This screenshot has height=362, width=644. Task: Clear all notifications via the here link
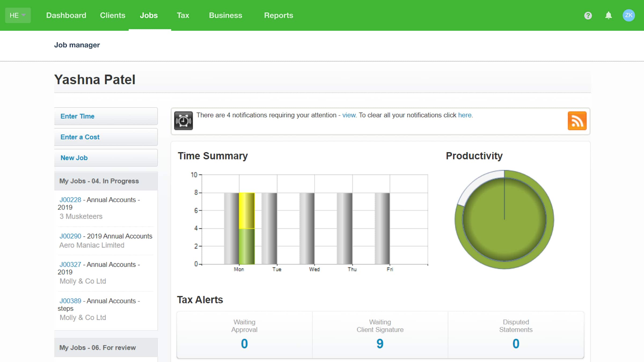[x=465, y=115]
